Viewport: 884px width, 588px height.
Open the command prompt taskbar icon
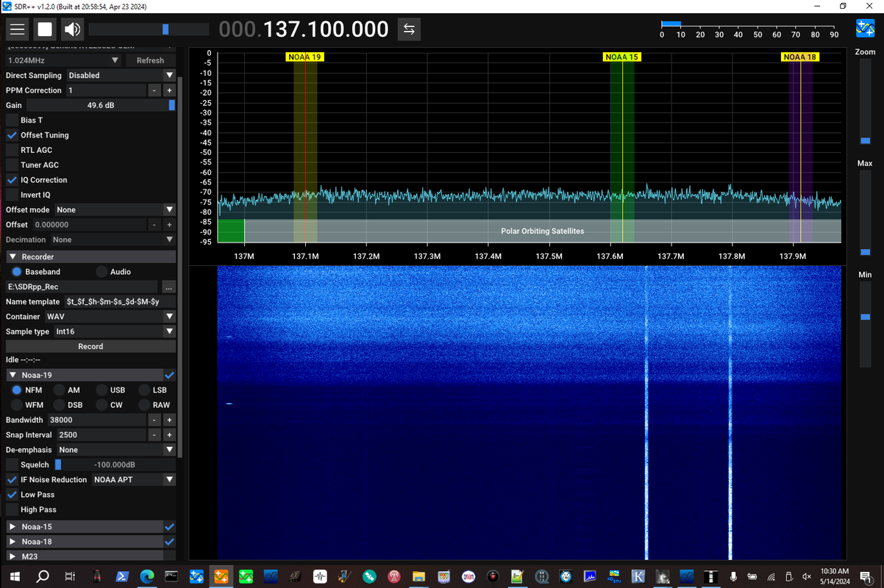[171, 577]
